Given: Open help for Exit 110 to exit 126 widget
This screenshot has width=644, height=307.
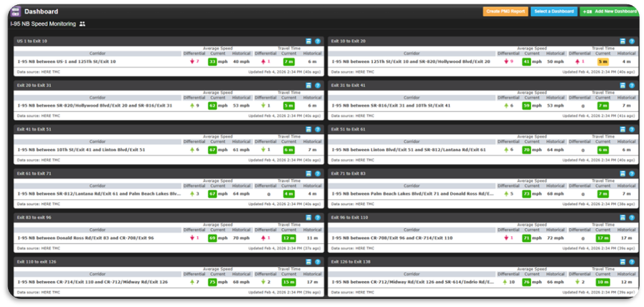Looking at the screenshot, I should pyautogui.click(x=318, y=262).
